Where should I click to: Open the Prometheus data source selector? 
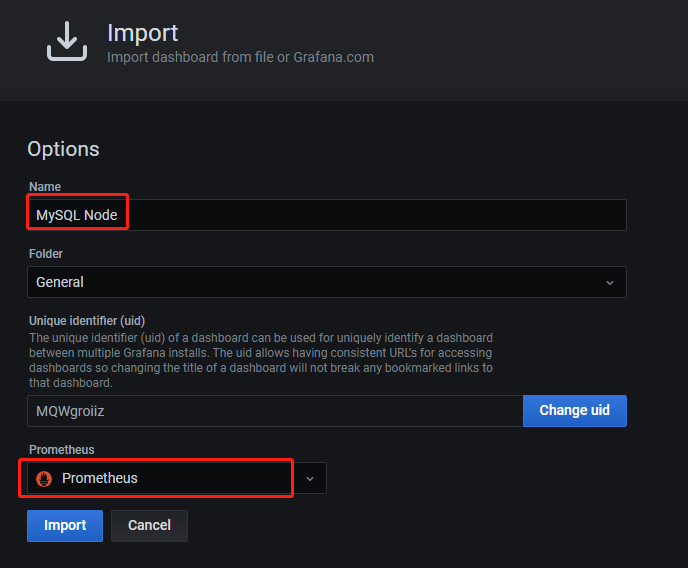coord(177,478)
